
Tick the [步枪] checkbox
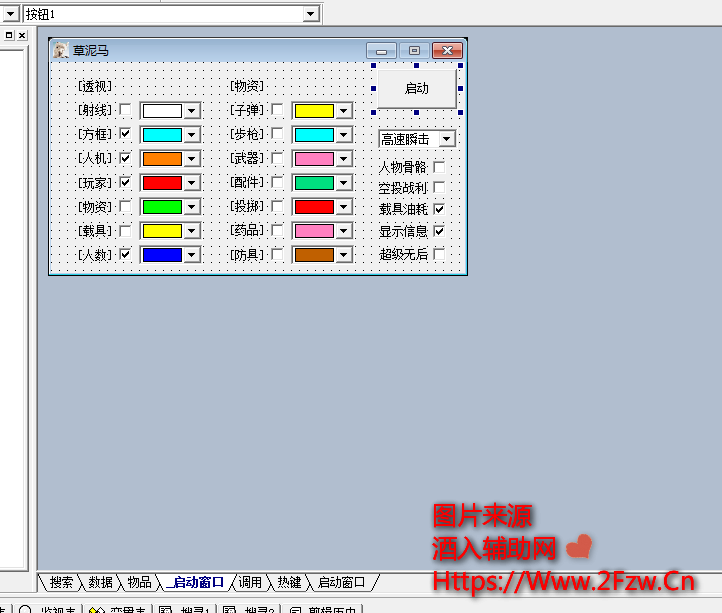(x=277, y=134)
